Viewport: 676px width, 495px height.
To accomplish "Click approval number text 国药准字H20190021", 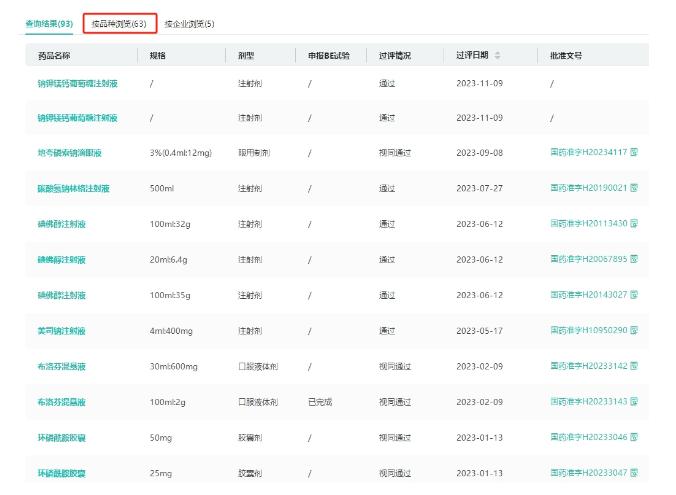I will (x=589, y=188).
